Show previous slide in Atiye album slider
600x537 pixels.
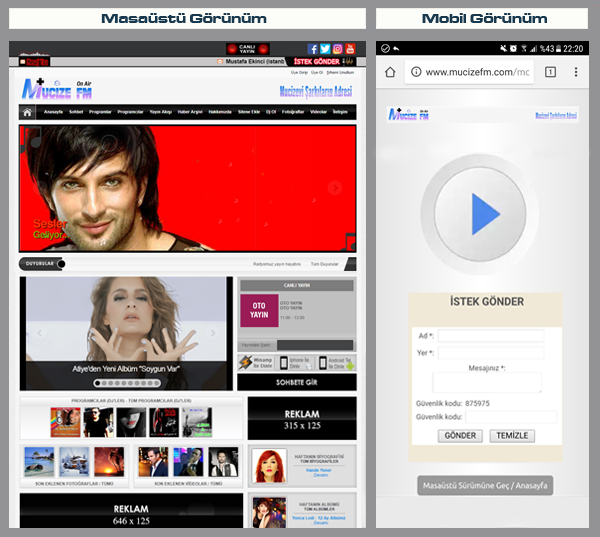click(x=40, y=334)
